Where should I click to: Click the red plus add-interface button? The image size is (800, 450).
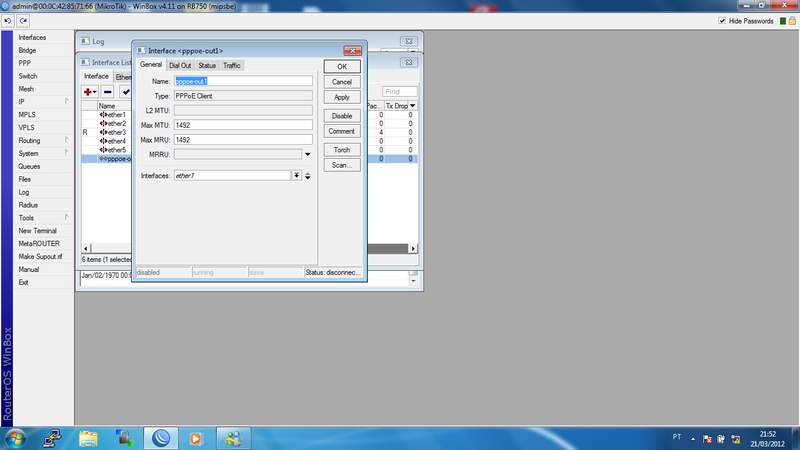[x=90, y=92]
